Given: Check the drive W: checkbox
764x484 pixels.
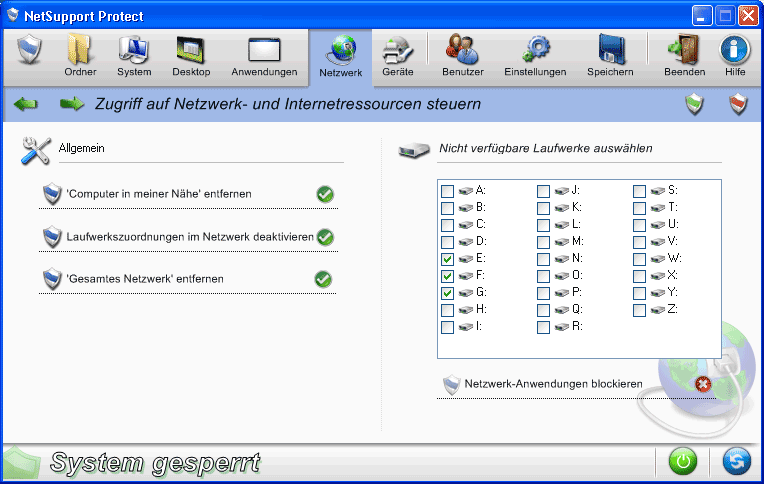Looking at the screenshot, I should tap(639, 259).
